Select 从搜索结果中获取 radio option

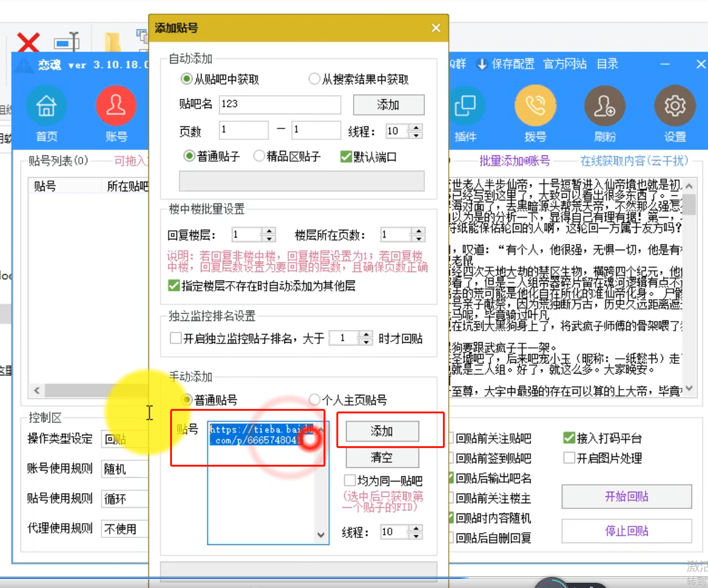point(315,79)
